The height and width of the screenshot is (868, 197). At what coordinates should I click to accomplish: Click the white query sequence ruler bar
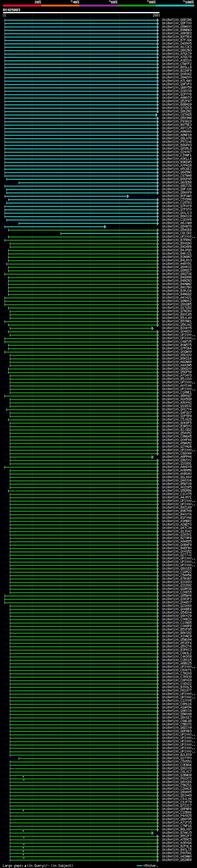pos(81,12)
